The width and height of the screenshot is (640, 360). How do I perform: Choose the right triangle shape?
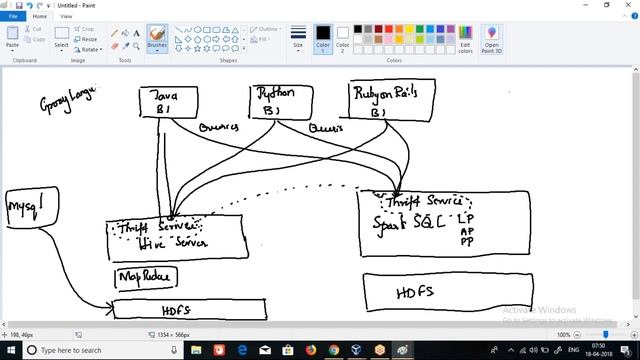(x=178, y=39)
